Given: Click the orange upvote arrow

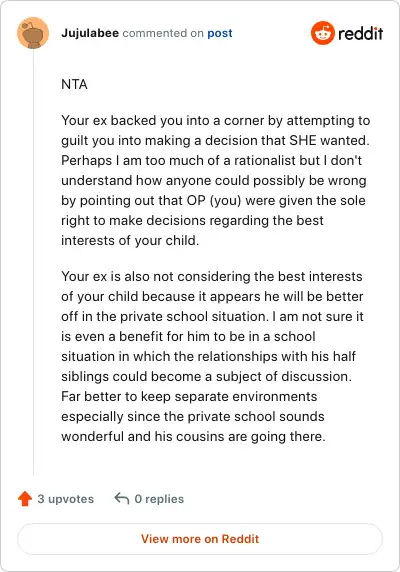Looking at the screenshot, I should click(25, 498).
